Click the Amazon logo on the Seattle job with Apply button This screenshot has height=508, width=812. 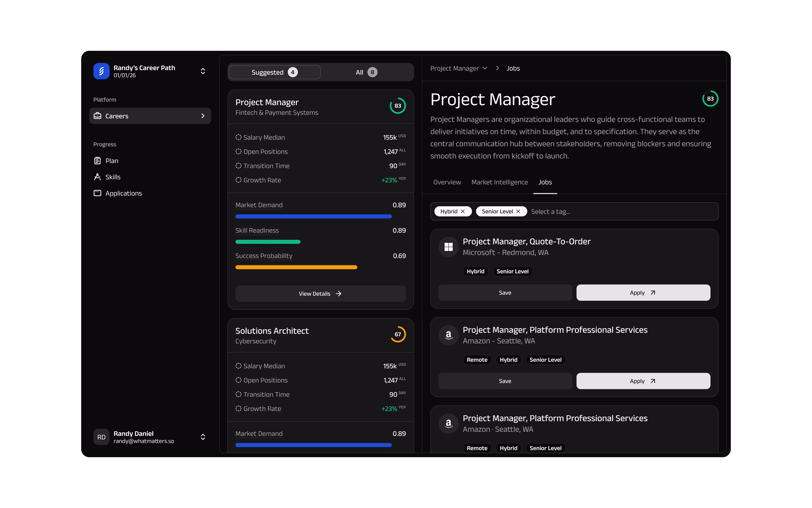tap(449, 335)
